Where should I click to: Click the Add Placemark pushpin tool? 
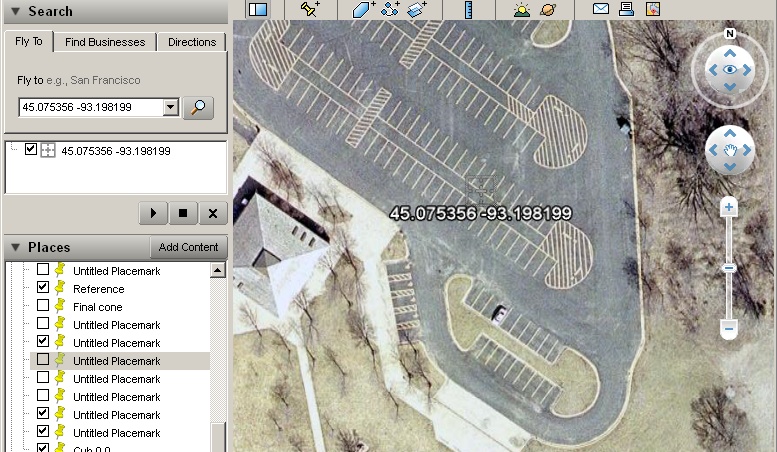point(310,9)
